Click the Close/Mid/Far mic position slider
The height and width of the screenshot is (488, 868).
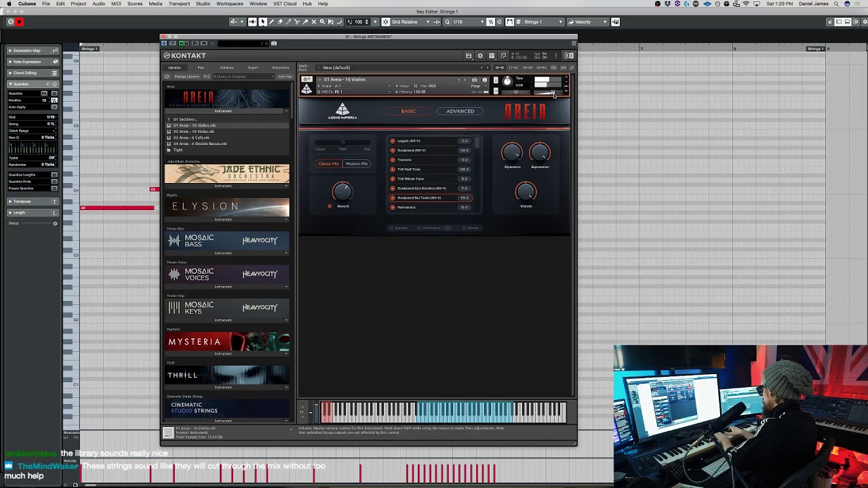343,142
